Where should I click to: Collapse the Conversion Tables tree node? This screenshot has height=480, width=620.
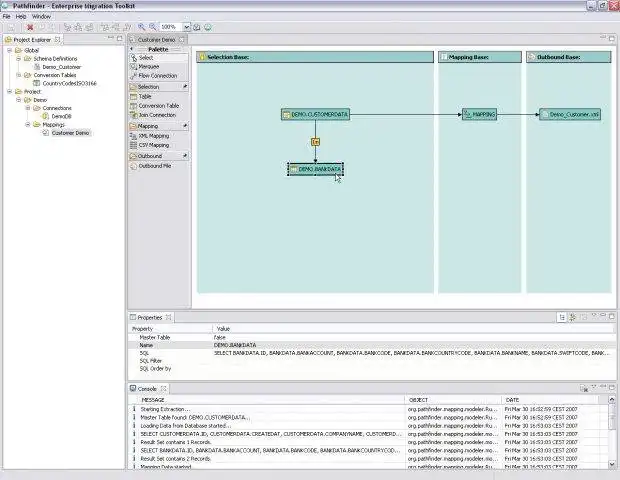click(18, 75)
